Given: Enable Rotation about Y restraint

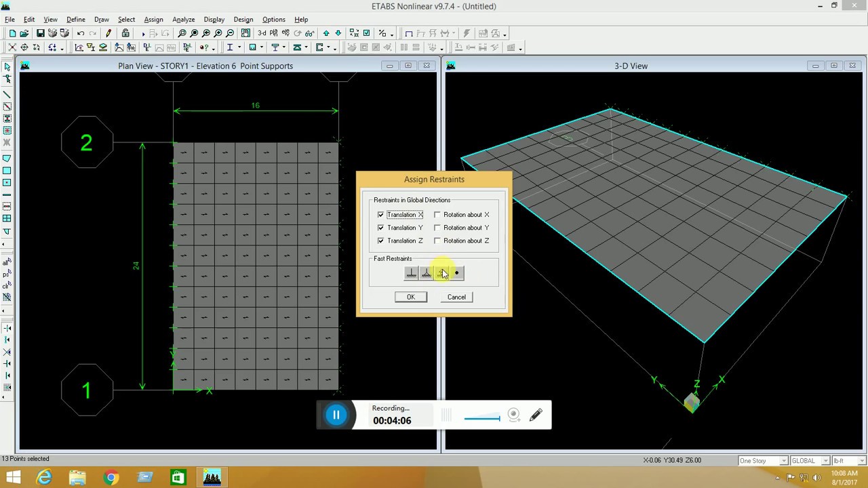Looking at the screenshot, I should (437, 228).
